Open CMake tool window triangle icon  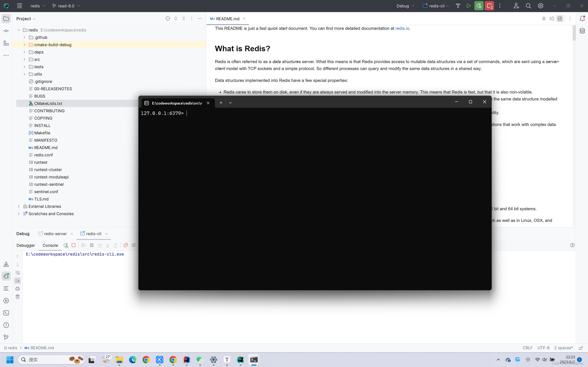(6, 264)
